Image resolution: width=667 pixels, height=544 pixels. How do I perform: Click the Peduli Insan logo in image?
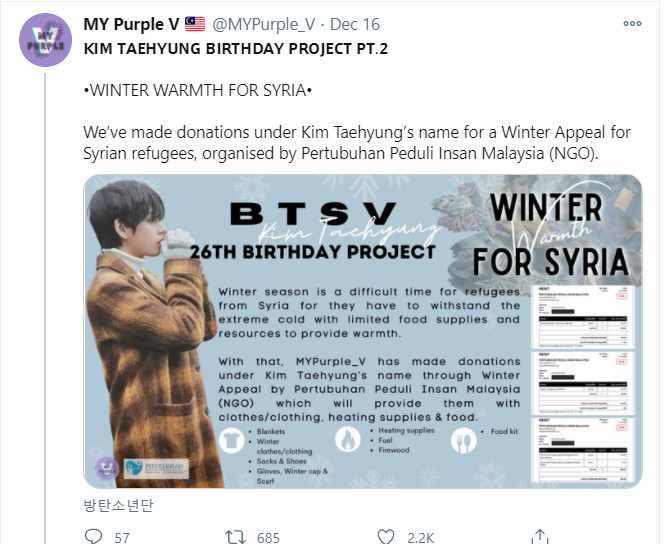[157, 469]
